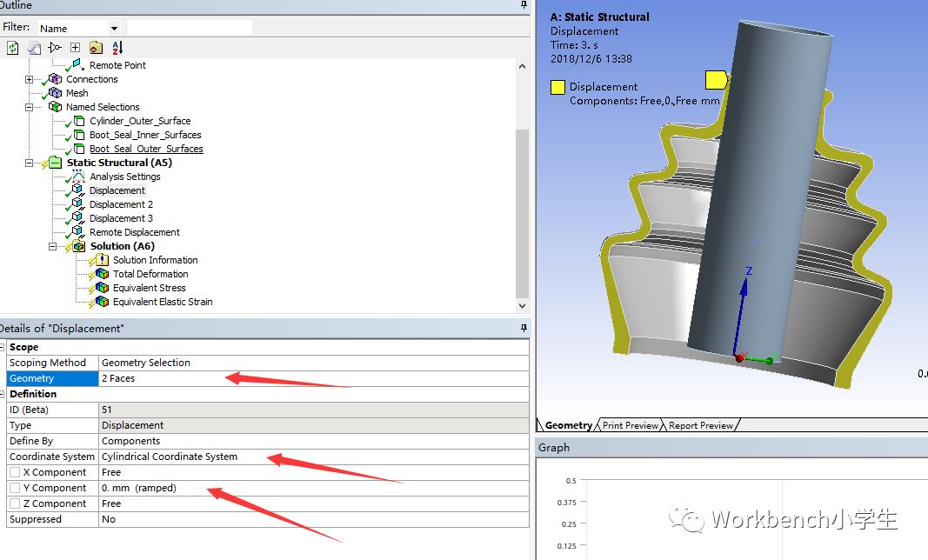Click the ID (Beta) '51' value cell
The image size is (928, 560).
coord(314,410)
